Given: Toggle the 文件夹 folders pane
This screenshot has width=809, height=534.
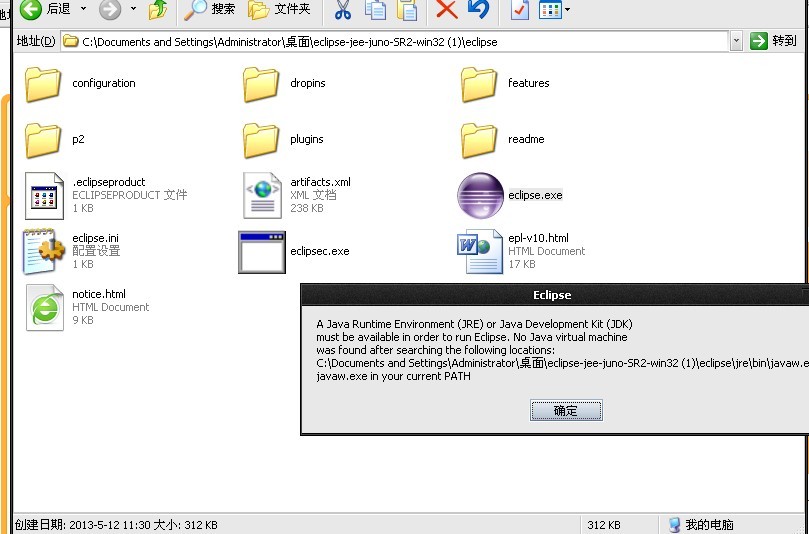Looking at the screenshot, I should 279,9.
